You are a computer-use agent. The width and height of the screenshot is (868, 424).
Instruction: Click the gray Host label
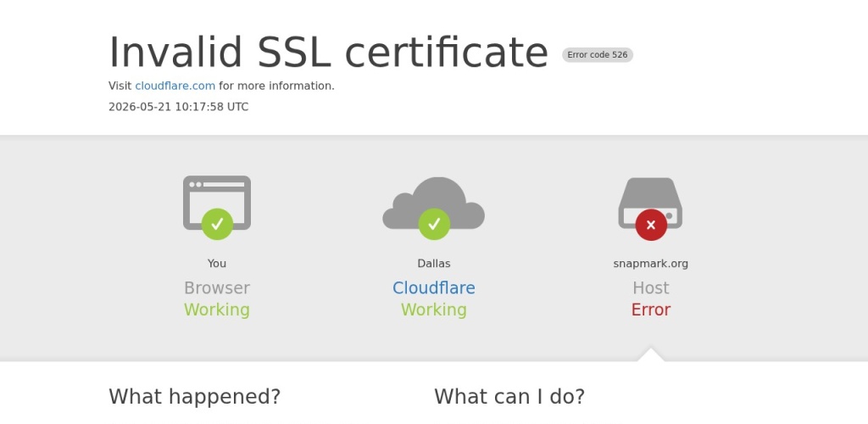click(650, 287)
